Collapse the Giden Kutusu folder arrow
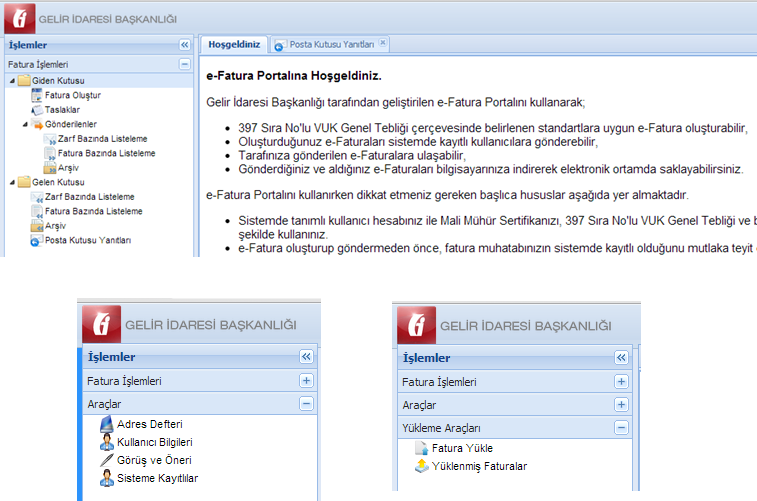 [x=10, y=80]
